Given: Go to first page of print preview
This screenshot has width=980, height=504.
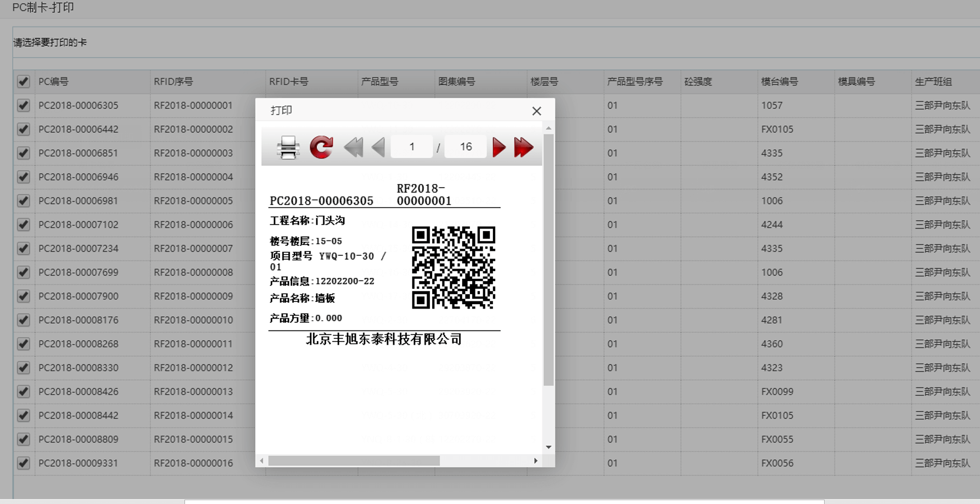Looking at the screenshot, I should 353,147.
